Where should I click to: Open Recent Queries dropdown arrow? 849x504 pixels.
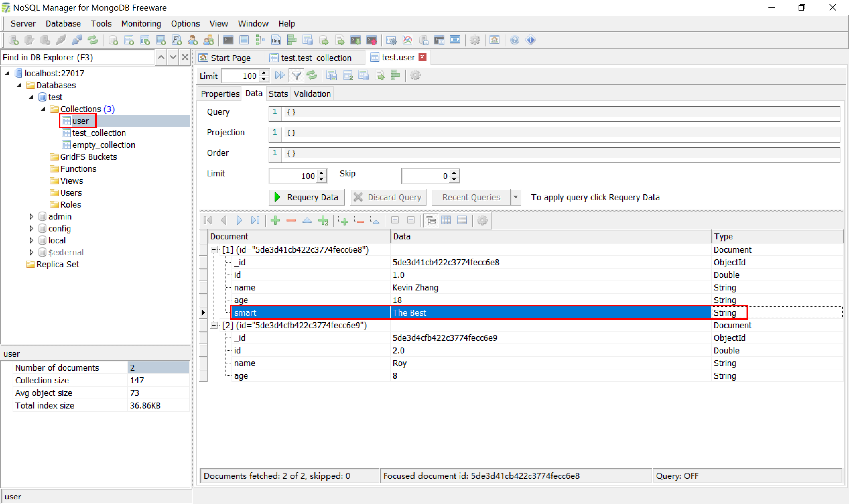coord(515,197)
